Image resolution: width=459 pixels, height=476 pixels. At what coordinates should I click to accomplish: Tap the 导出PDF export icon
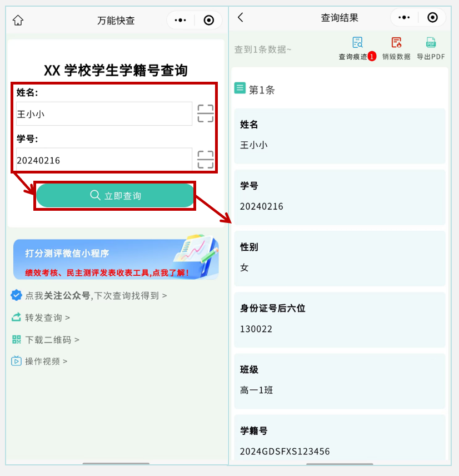[x=431, y=42]
